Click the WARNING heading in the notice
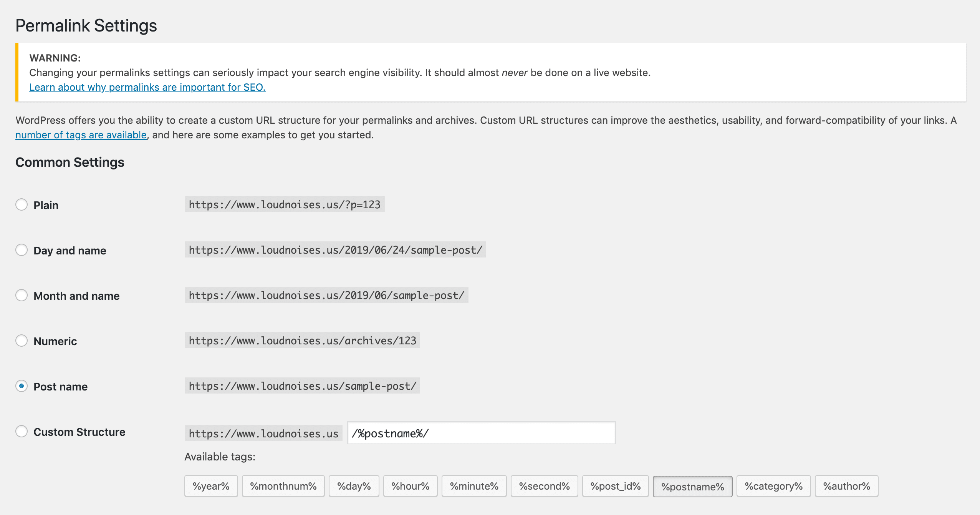The width and height of the screenshot is (980, 515). click(55, 58)
